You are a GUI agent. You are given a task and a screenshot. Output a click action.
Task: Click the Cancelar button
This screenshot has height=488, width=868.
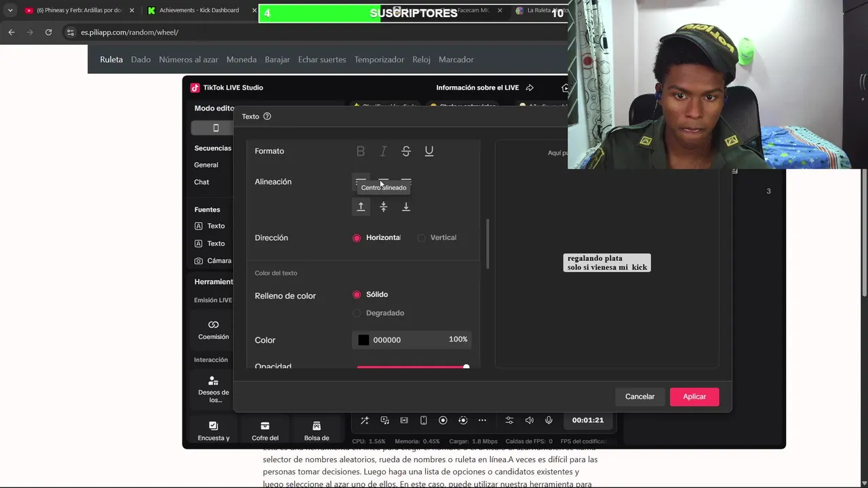coord(639,396)
